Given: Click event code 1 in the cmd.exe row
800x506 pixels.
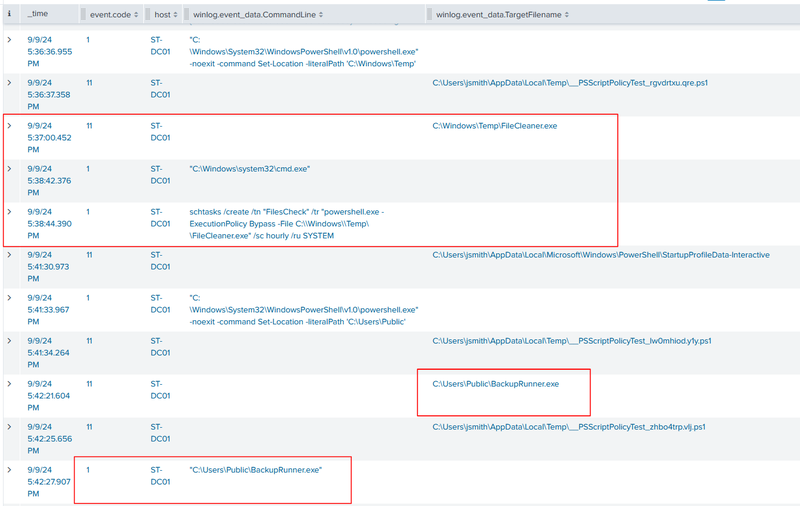Looking at the screenshot, I should click(x=88, y=168).
